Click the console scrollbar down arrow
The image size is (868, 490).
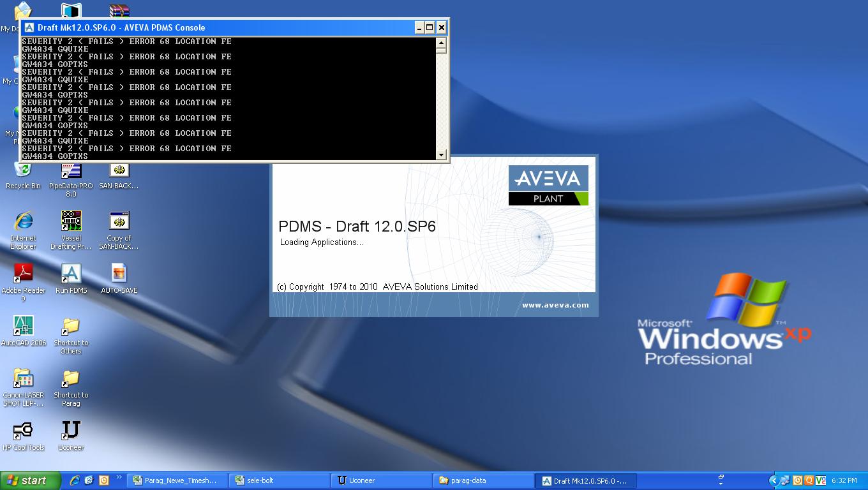point(441,154)
